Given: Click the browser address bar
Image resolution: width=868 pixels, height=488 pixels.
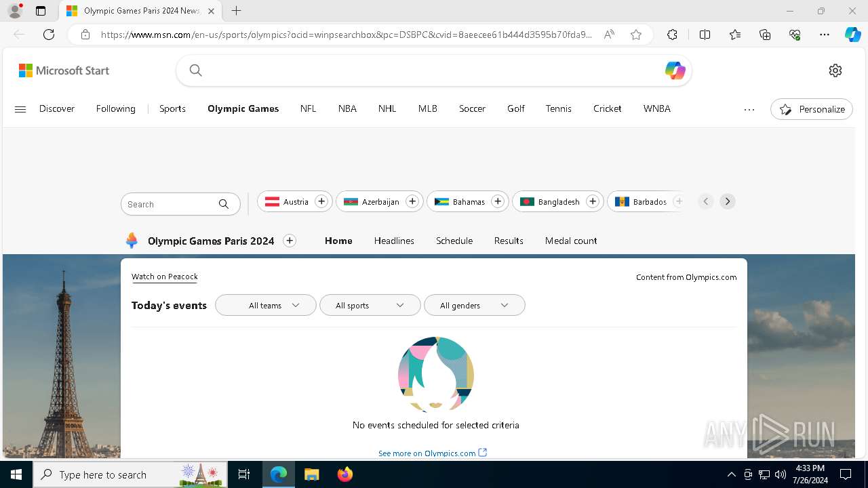Looking at the screenshot, I should [346, 35].
